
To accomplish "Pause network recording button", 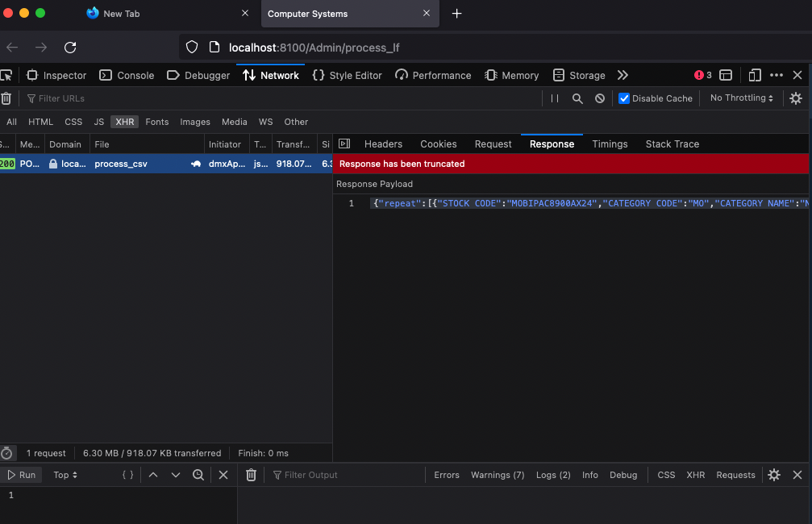I will (x=555, y=98).
